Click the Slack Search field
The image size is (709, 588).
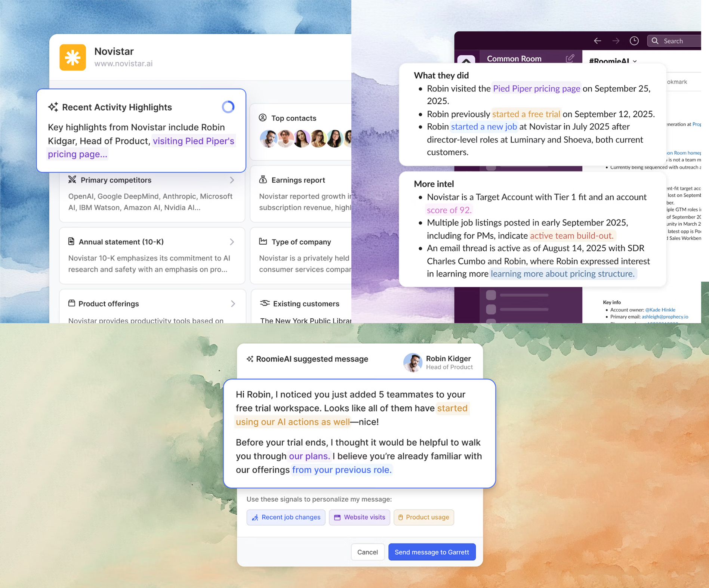674,41
